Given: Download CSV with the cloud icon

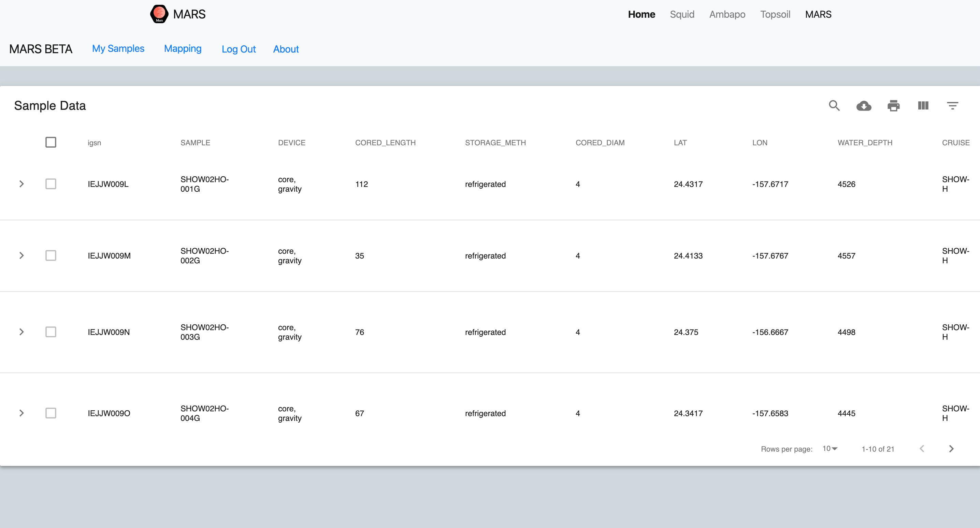Looking at the screenshot, I should tap(864, 105).
